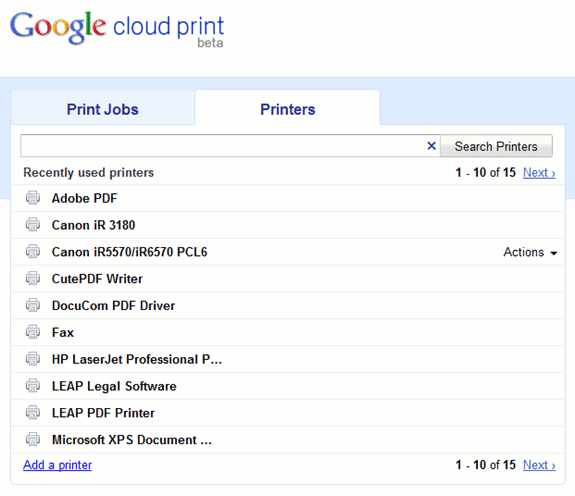
Task: Open the Actions dropdown for Canon iR5570/iR6570
Action: click(x=530, y=252)
